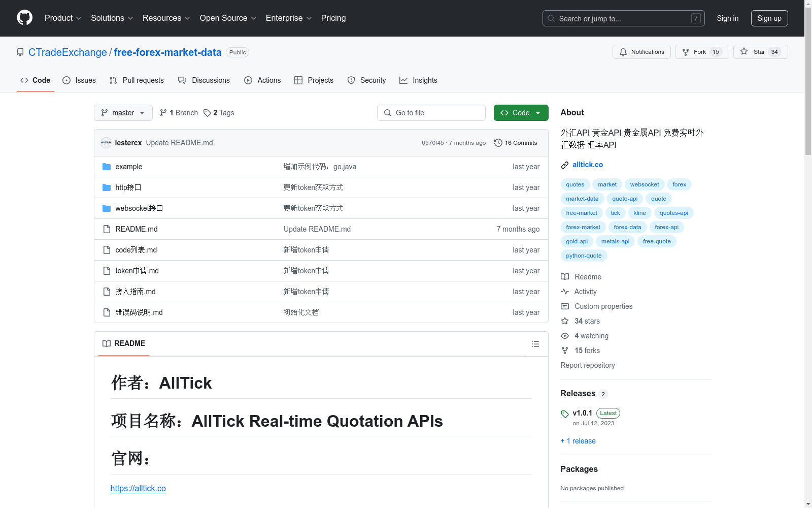Click the Sign in link
812x508 pixels.
tap(728, 18)
